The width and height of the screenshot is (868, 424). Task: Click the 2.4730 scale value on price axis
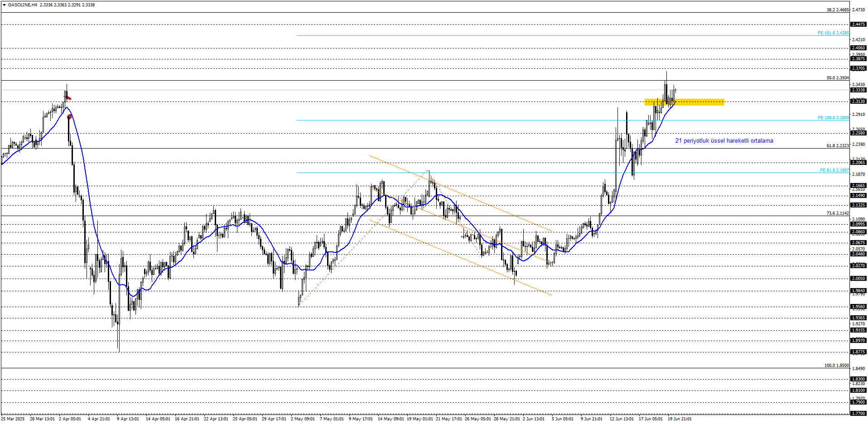pos(858,10)
